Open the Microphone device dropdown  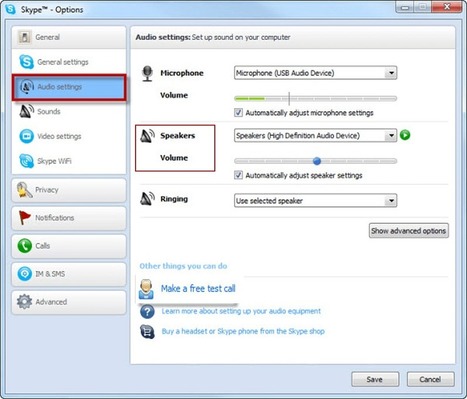315,73
